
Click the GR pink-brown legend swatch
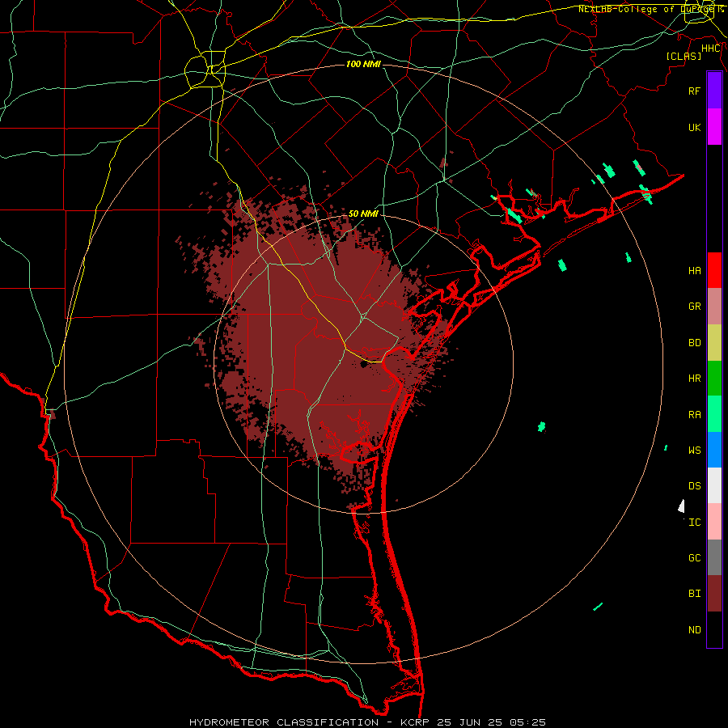pos(714,307)
